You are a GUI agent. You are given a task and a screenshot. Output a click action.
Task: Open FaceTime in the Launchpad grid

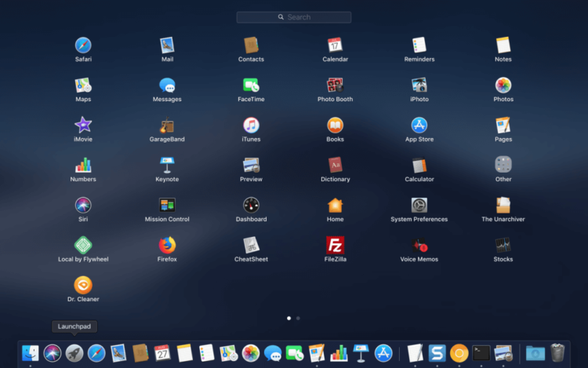point(251,86)
